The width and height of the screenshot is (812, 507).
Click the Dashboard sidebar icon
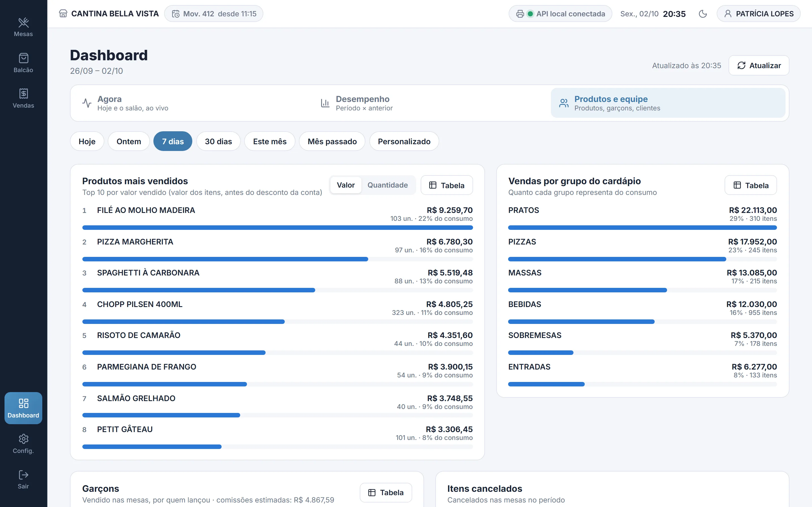pyautogui.click(x=23, y=403)
